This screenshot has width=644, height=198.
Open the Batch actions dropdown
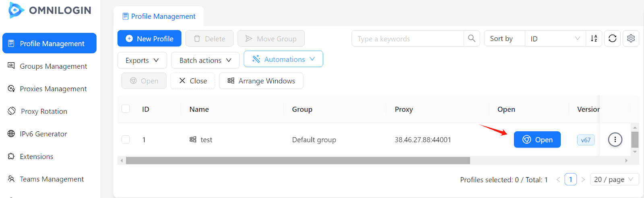point(205,60)
